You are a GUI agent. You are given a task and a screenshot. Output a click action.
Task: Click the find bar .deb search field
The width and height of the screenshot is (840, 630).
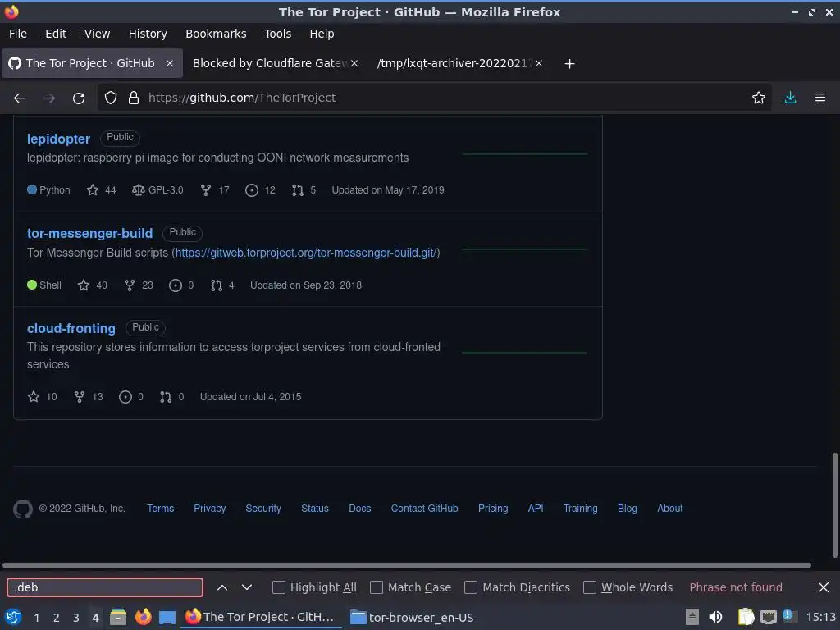coord(105,587)
